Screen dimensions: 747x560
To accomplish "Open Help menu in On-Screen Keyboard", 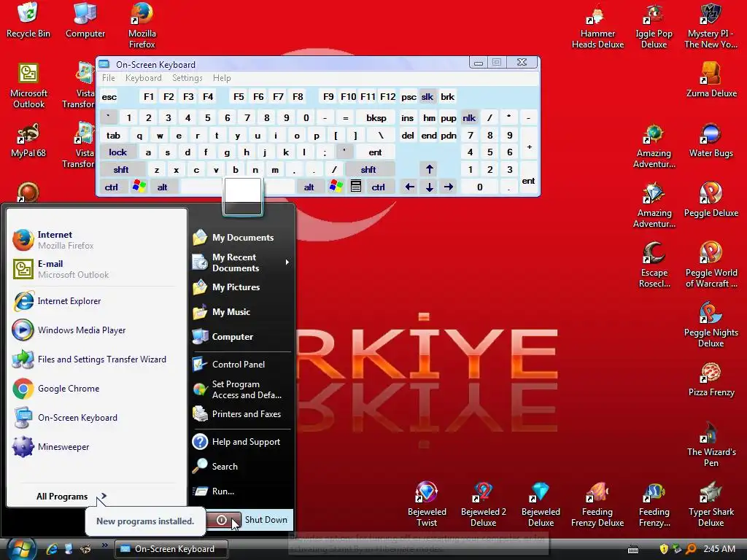I will (222, 78).
